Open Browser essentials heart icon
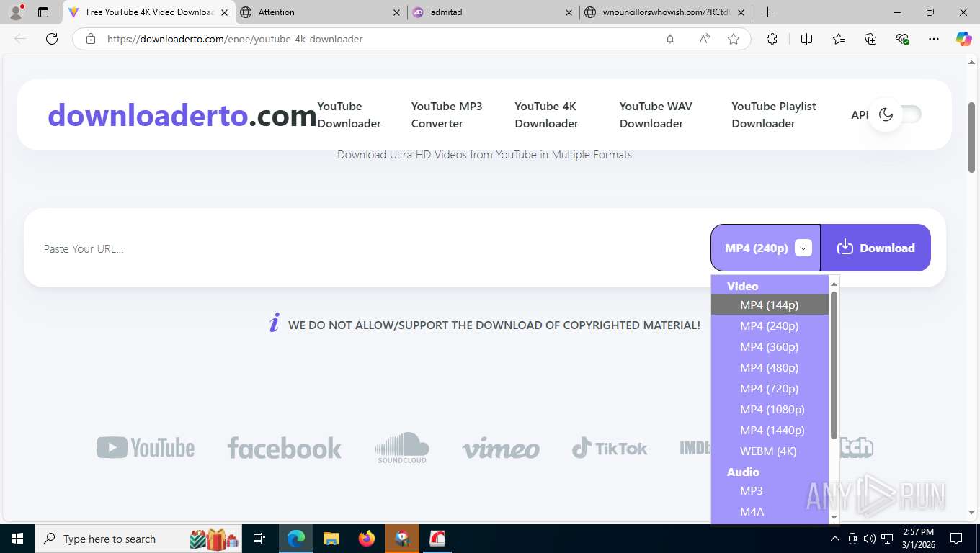This screenshot has height=553, width=980. point(902,39)
